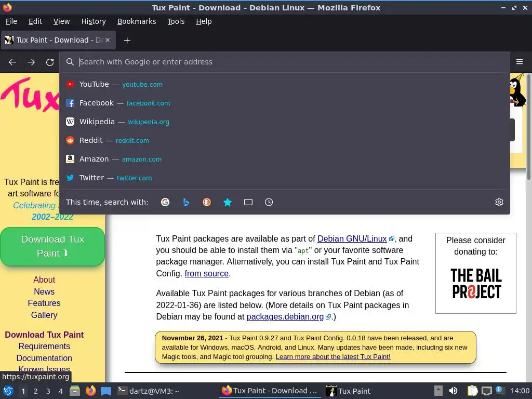Switch to workspace 2 in the pager
Viewport: 532px width, 399px height.
[x=36, y=391]
